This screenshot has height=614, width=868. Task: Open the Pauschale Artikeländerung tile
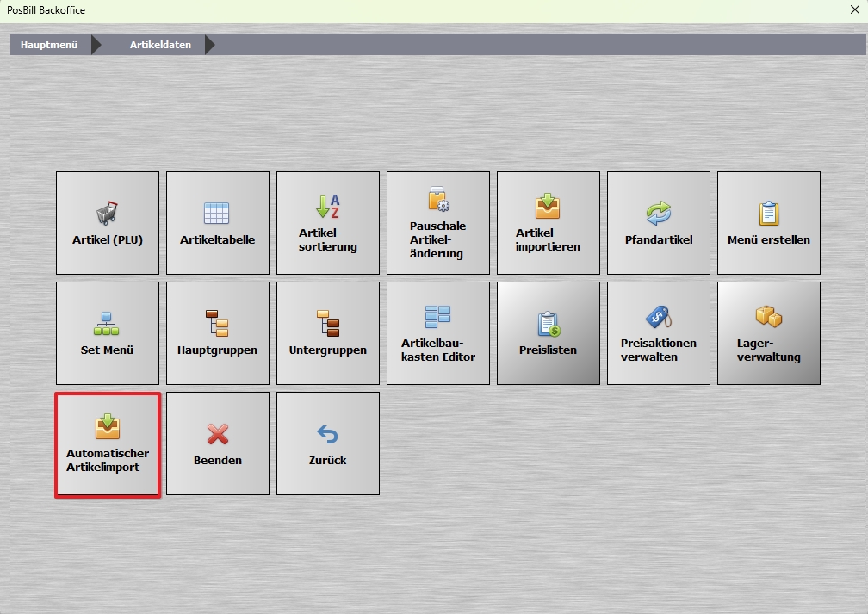pos(437,222)
